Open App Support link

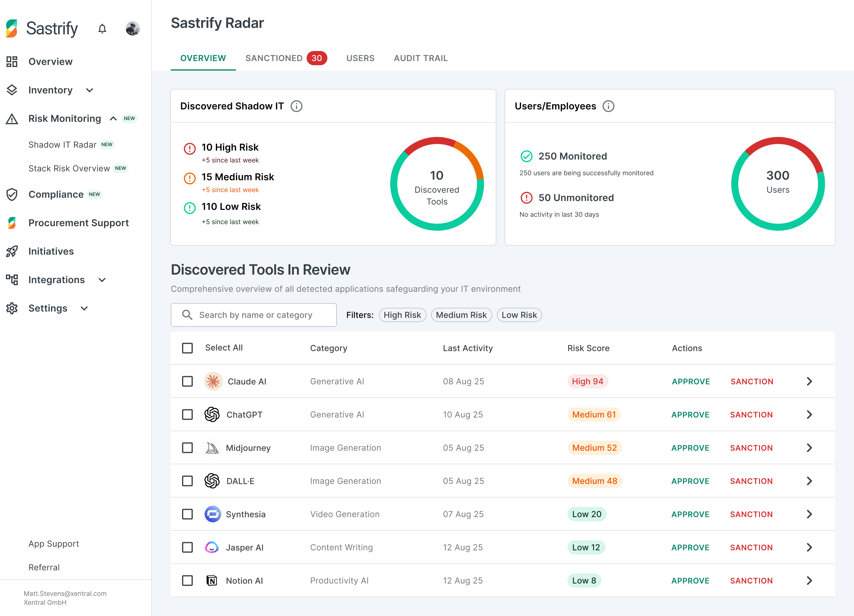54,544
